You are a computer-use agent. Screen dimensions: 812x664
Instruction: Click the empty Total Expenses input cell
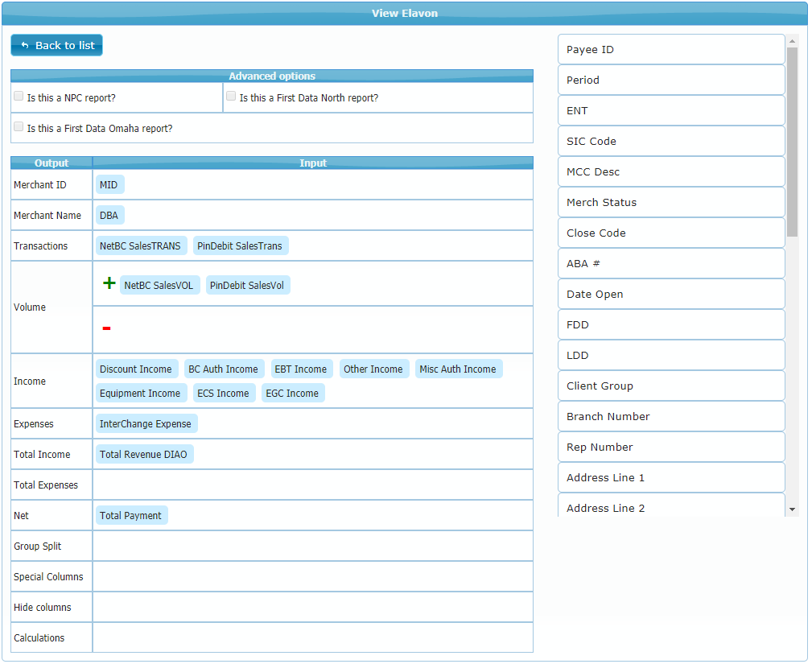pos(313,485)
